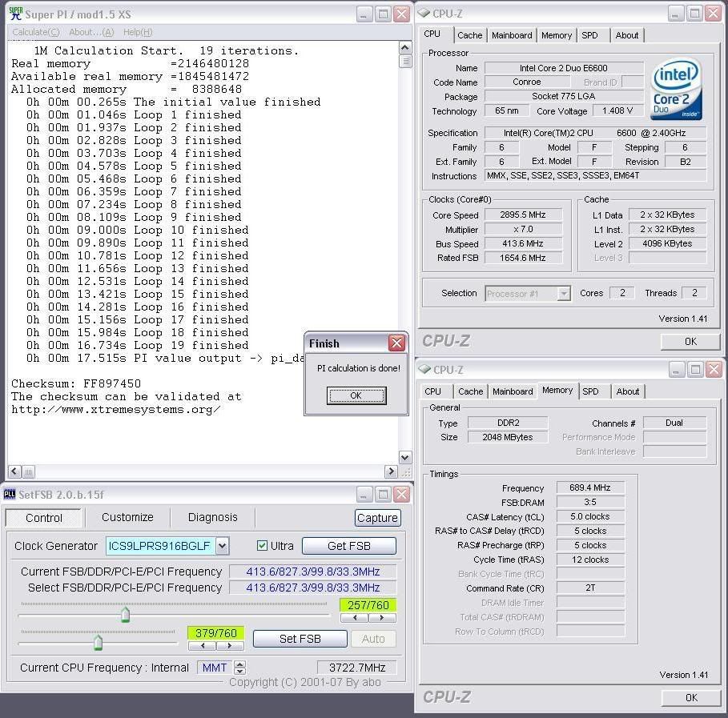Click the bottom CPU-Z title bar icon
728x718 pixels.
click(x=424, y=369)
